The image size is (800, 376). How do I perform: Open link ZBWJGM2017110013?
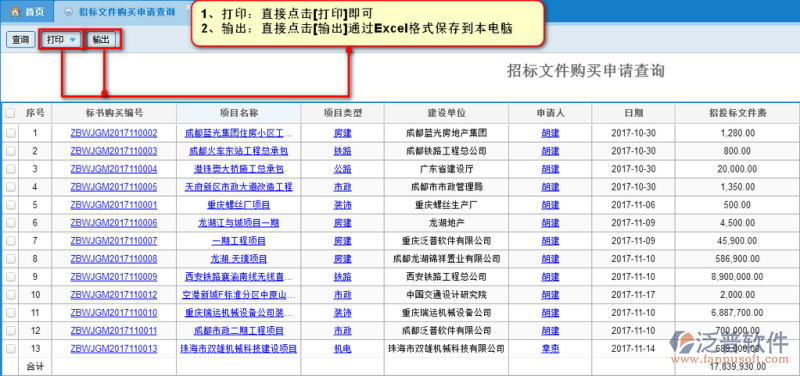[114, 349]
